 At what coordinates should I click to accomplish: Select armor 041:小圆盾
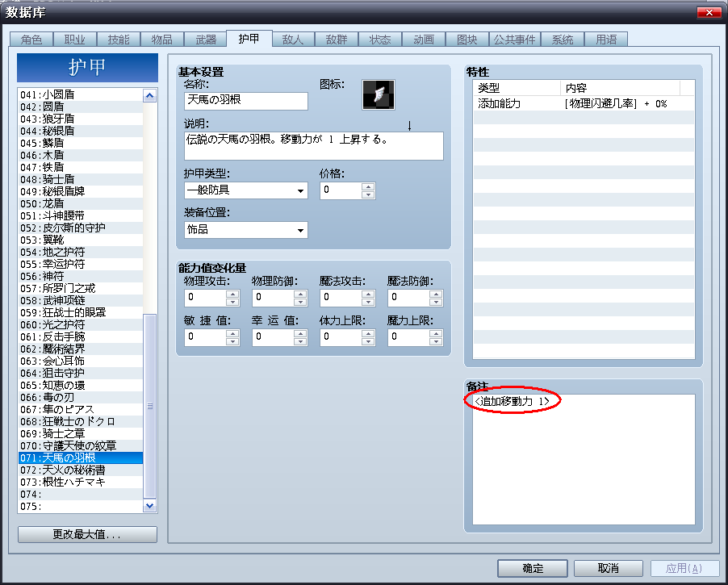pyautogui.click(x=81, y=94)
